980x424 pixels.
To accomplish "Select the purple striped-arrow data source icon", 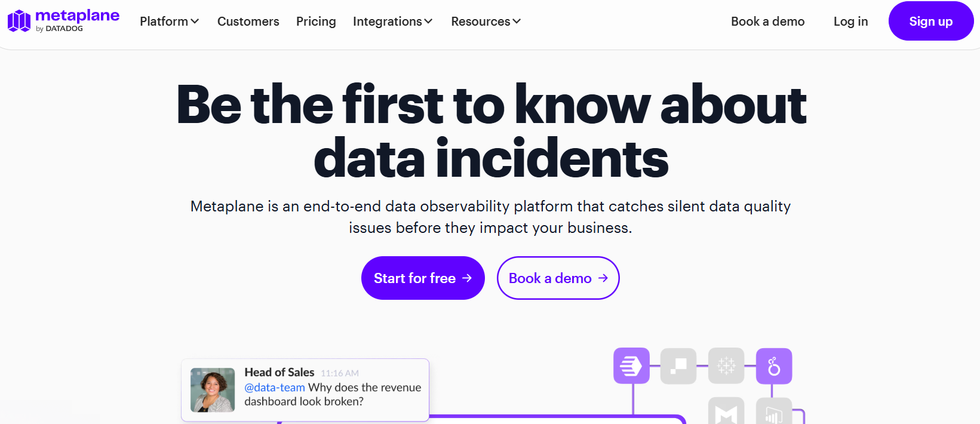I will tap(631, 365).
